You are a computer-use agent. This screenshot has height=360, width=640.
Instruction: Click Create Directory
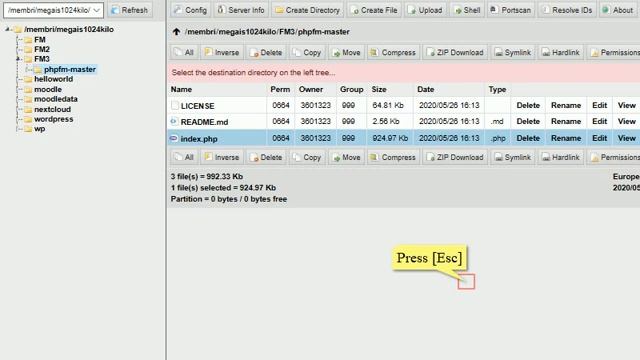308,10
